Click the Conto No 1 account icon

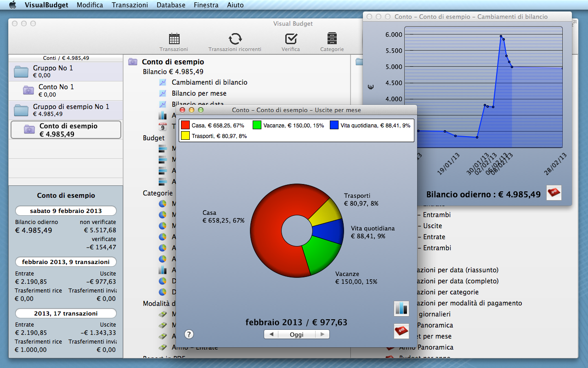[28, 90]
